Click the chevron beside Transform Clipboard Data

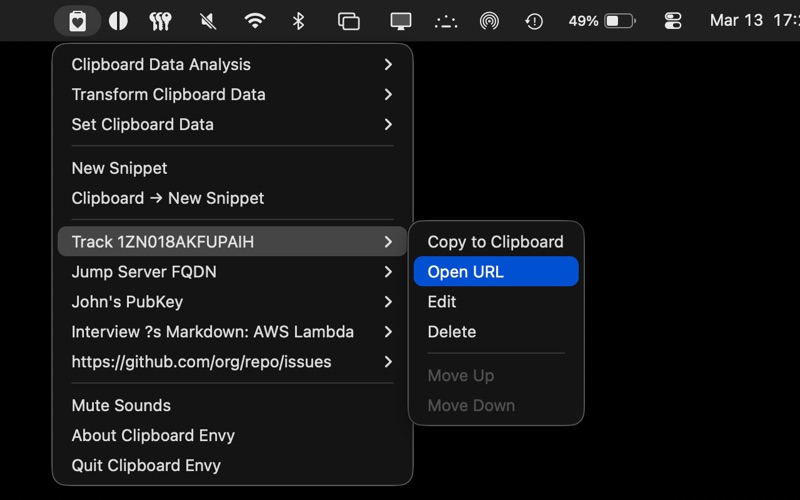(388, 94)
